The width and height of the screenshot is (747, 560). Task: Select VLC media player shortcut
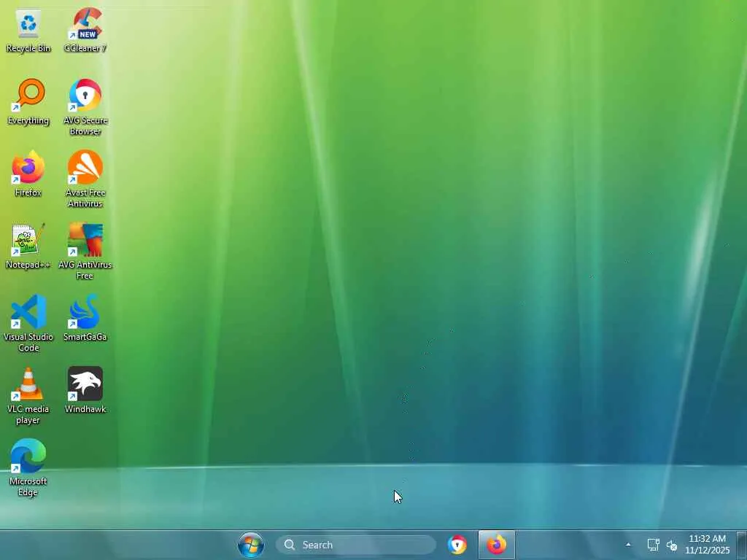click(28, 396)
